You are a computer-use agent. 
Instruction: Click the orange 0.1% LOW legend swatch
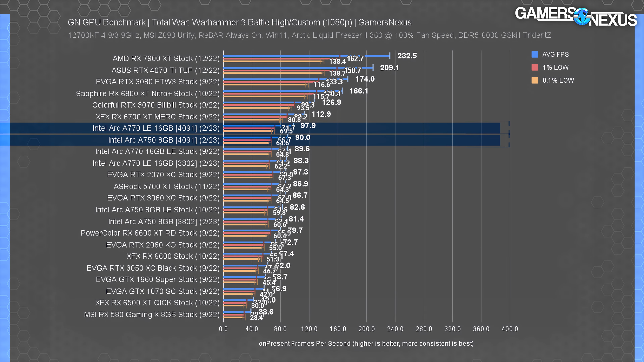[x=535, y=80]
